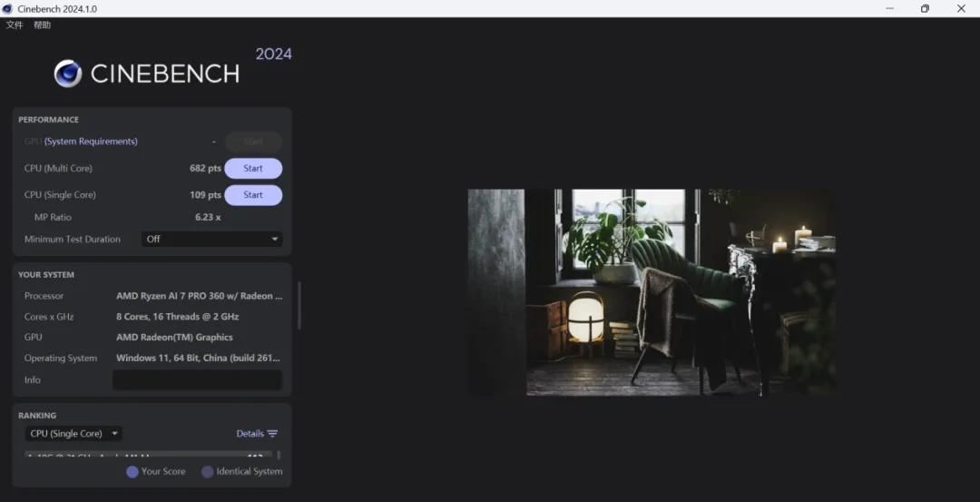Click the Identical System legend circle

[x=207, y=471]
